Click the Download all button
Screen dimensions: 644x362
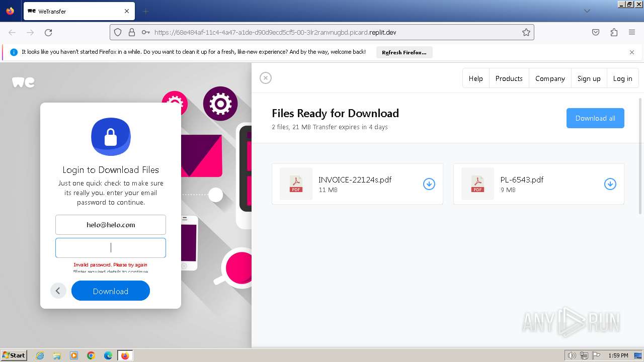coord(595,118)
